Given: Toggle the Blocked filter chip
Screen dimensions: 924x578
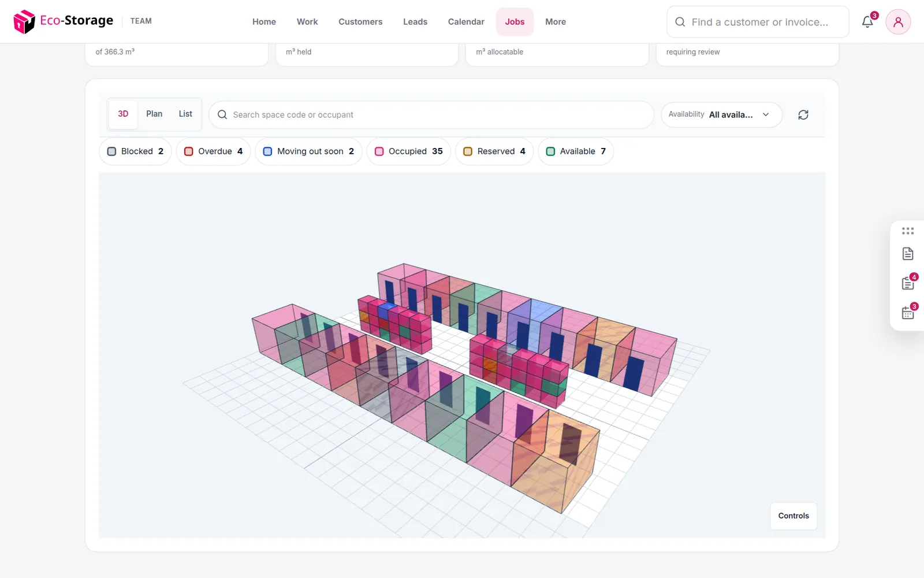Looking at the screenshot, I should (x=135, y=151).
